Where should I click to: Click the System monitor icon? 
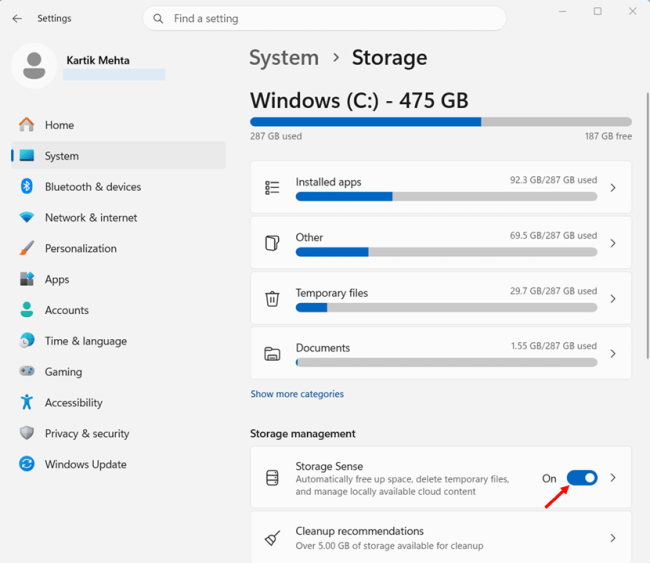(27, 155)
